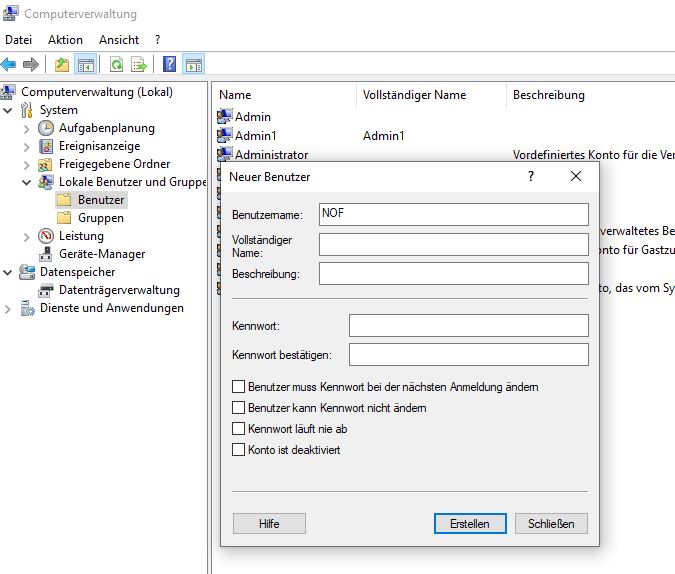
Task: Tick the 'Konto ist deaktiviert' checkbox
Action: click(x=238, y=450)
